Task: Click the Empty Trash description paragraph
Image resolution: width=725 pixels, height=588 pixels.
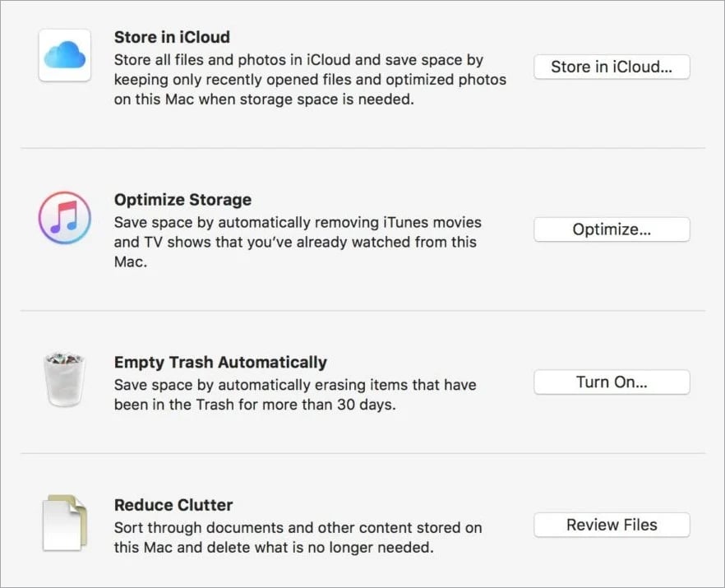Action: coord(294,395)
